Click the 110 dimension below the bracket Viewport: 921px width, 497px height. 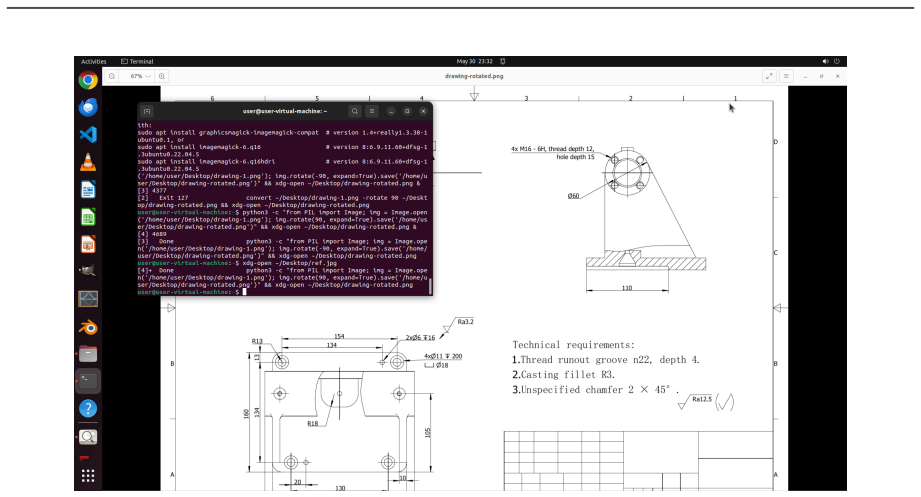click(x=627, y=288)
